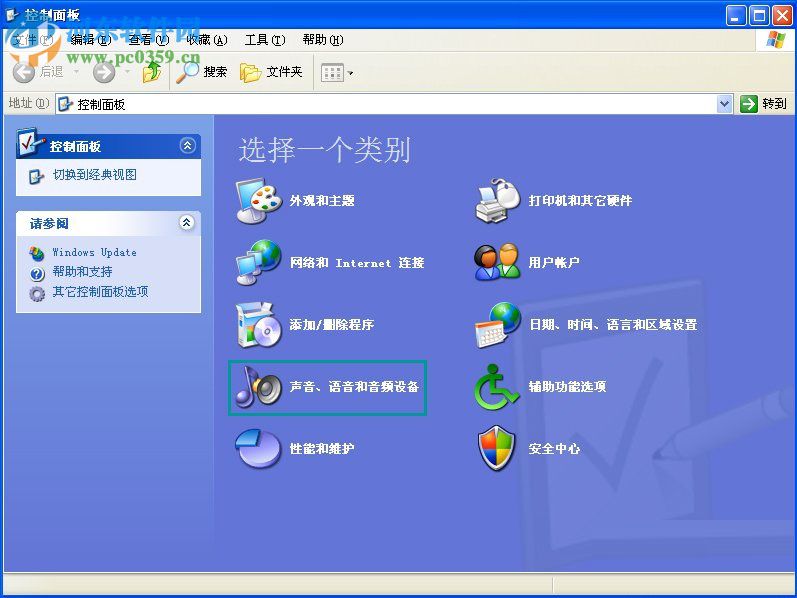The height and width of the screenshot is (598, 797).
Task: Toggle the 文件夹 folders toolbar button
Action: point(271,72)
